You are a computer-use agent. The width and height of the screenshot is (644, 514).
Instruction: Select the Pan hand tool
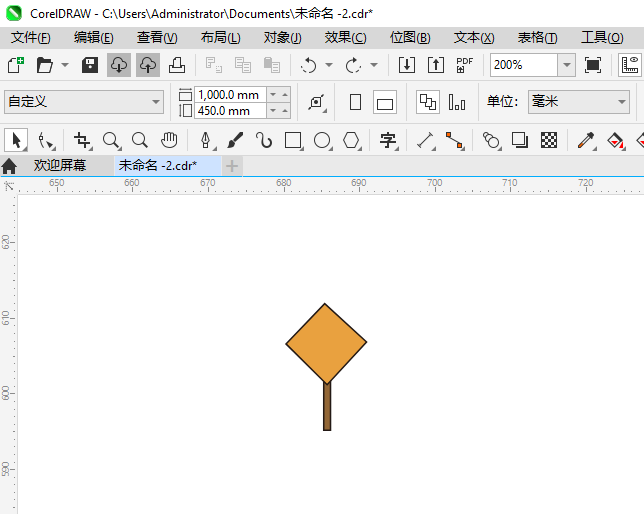169,141
